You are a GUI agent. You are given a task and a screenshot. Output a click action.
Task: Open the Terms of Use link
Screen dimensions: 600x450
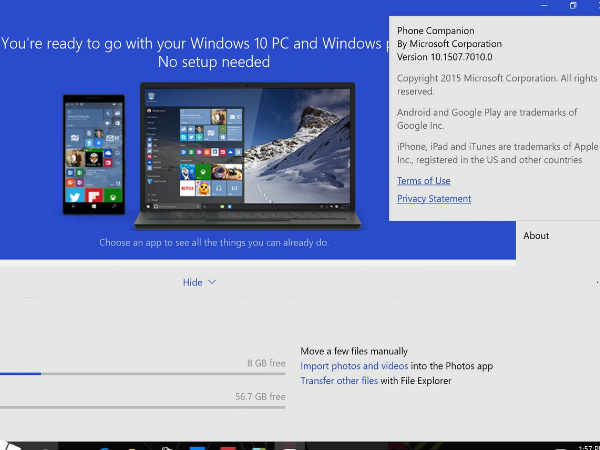423,181
